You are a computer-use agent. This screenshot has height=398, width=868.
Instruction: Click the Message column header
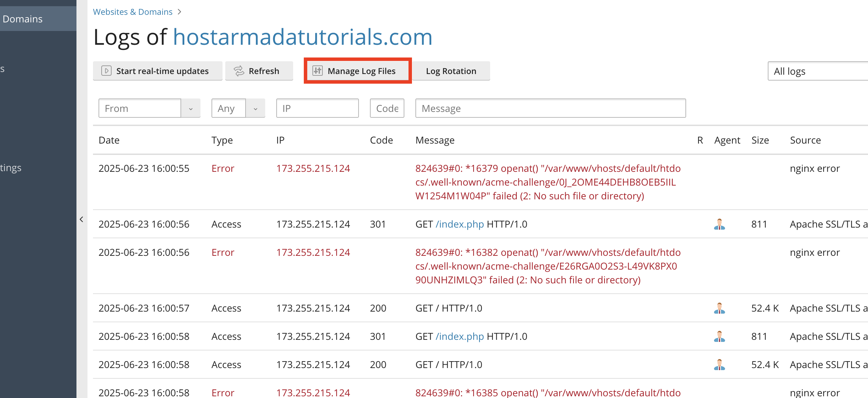(x=435, y=140)
